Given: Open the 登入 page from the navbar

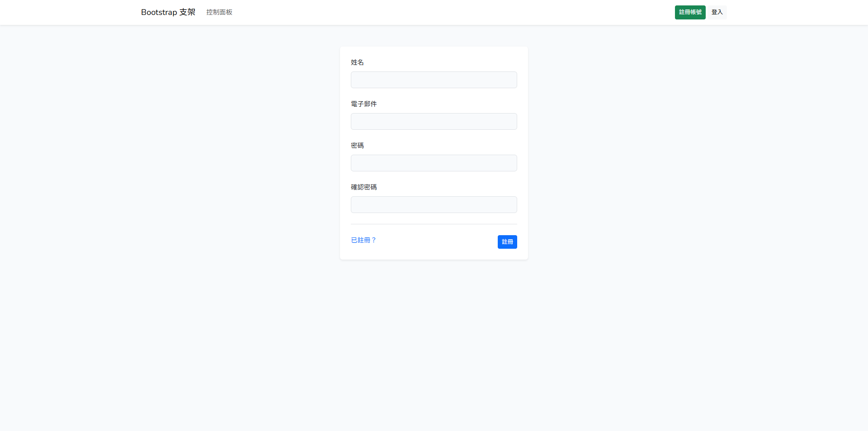Looking at the screenshot, I should point(717,12).
